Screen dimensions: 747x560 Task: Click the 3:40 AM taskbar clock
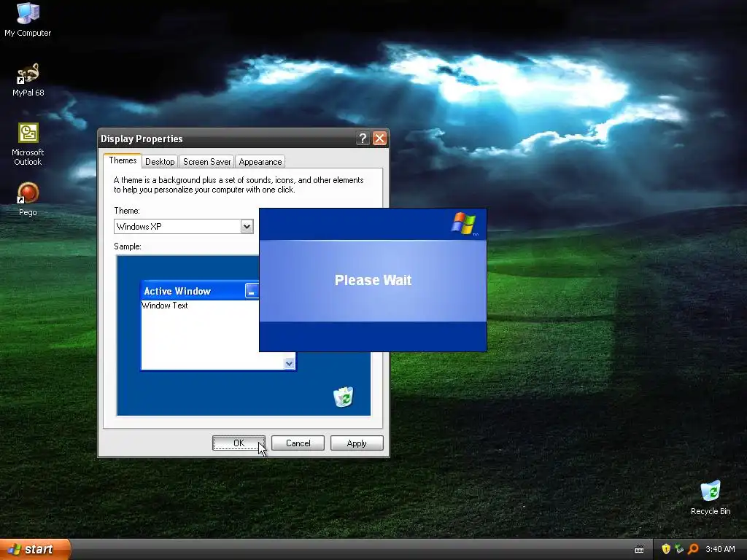[720, 549]
